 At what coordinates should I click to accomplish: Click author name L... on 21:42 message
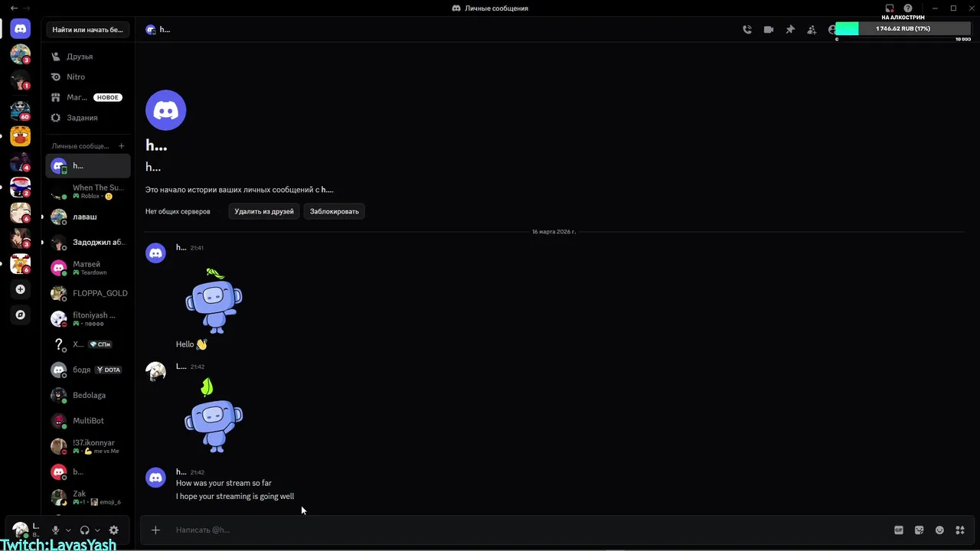181,367
